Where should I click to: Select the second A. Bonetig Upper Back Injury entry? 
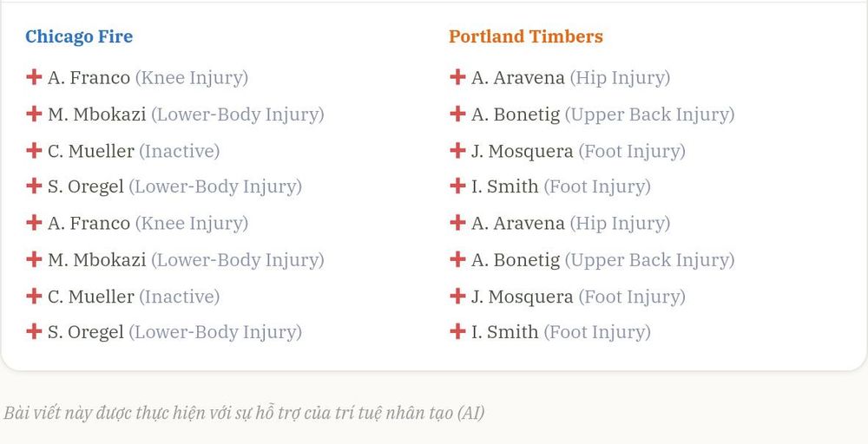(592, 260)
